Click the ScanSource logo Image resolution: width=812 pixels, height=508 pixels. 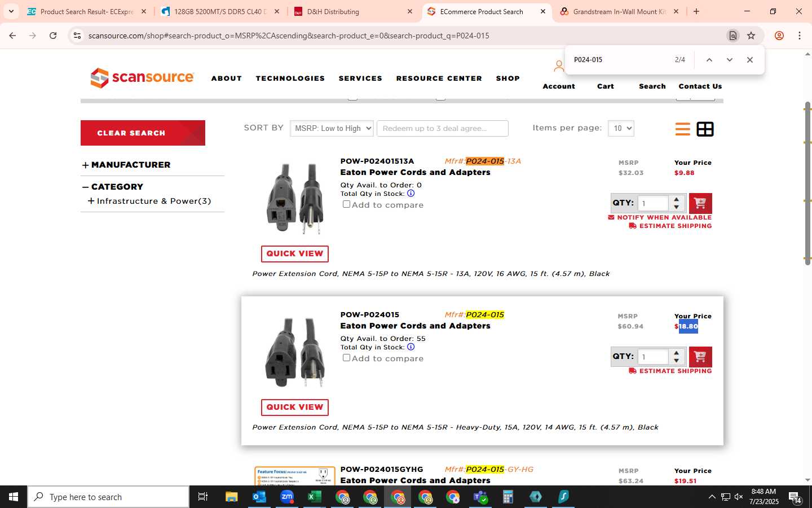[x=142, y=78]
